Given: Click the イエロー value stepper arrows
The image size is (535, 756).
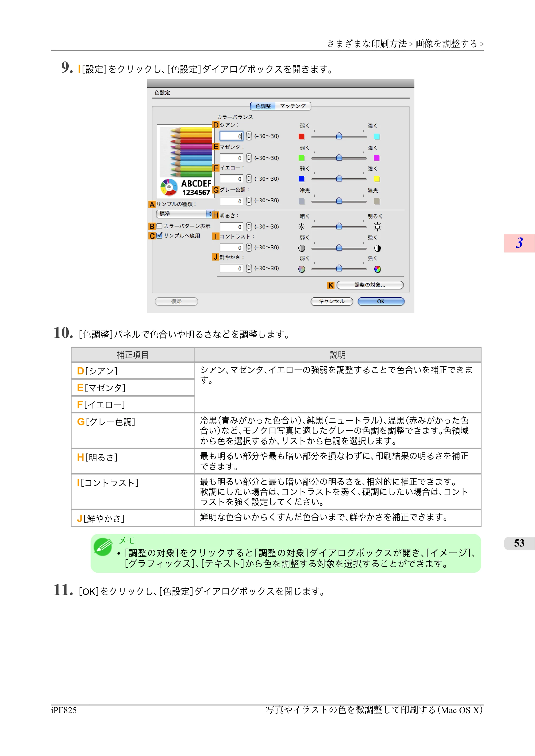Looking at the screenshot, I should coord(249,179).
